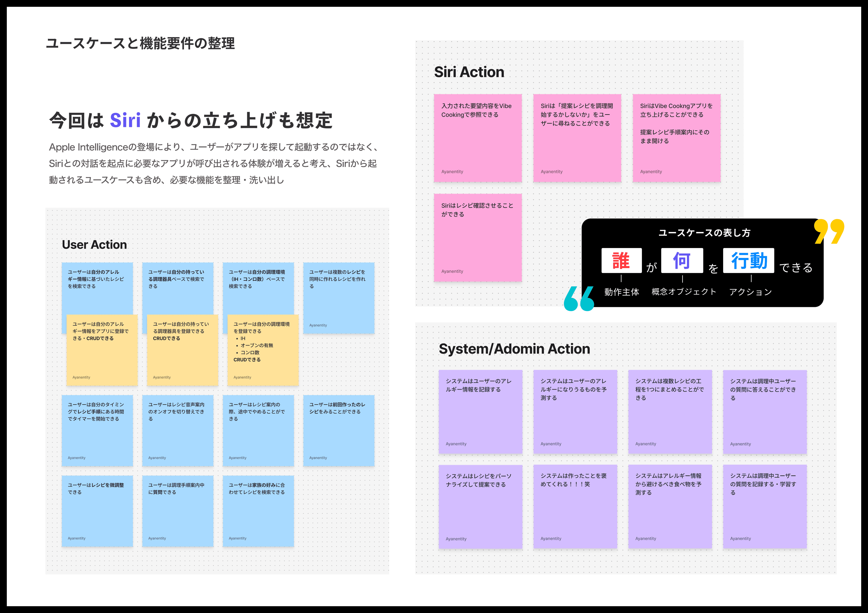868x613 pixels.
Task: Select the 'System/Adomin Action' heading
Action: click(514, 349)
